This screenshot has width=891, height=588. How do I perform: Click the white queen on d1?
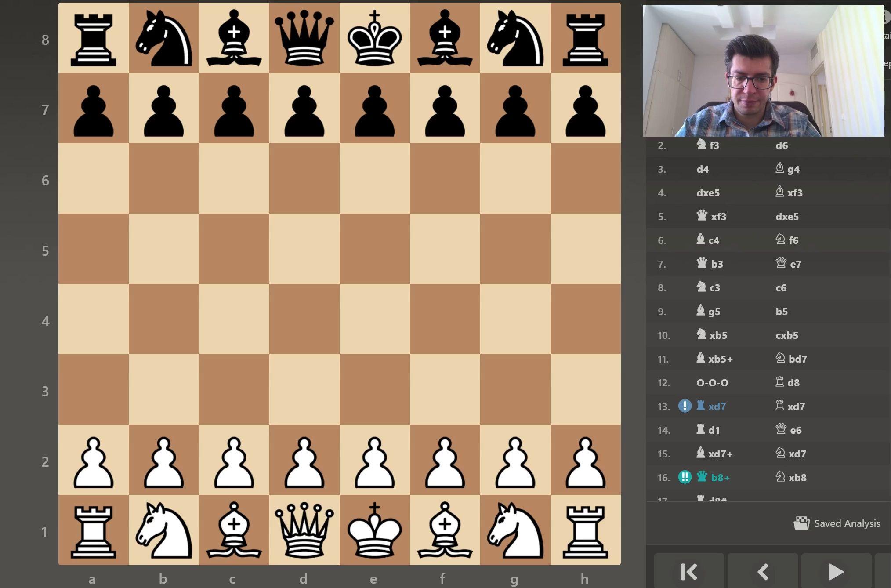pos(304,530)
